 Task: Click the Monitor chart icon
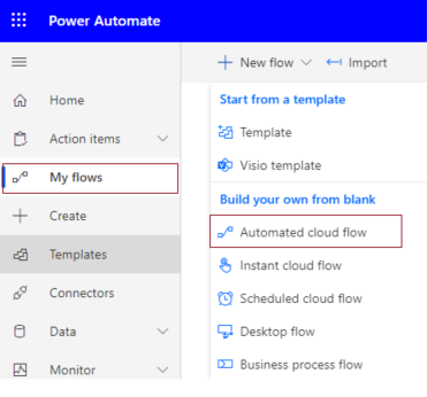tap(20, 370)
